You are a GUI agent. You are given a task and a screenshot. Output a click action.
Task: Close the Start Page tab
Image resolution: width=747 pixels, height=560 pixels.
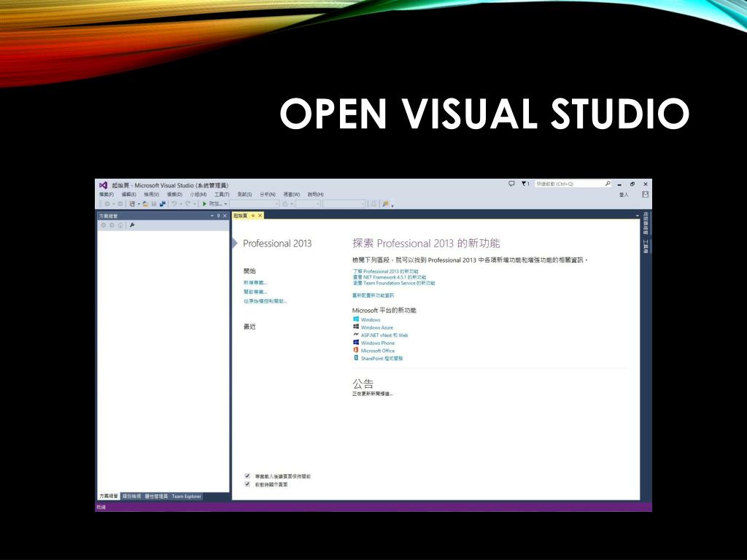point(260,216)
